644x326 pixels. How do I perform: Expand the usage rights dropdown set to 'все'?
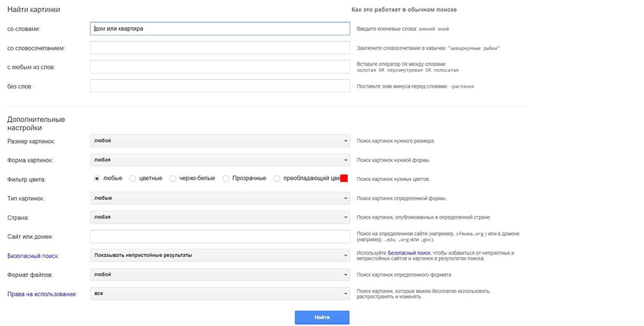click(x=220, y=294)
